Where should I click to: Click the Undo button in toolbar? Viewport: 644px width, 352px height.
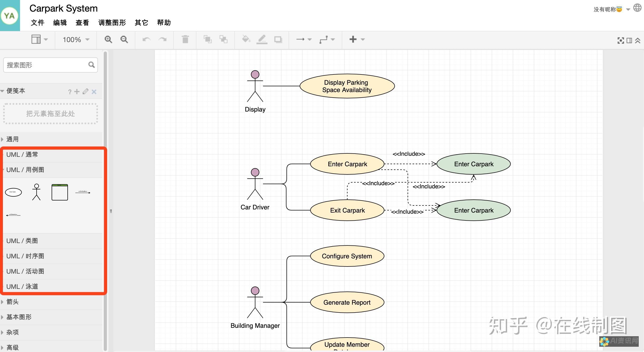[146, 40]
